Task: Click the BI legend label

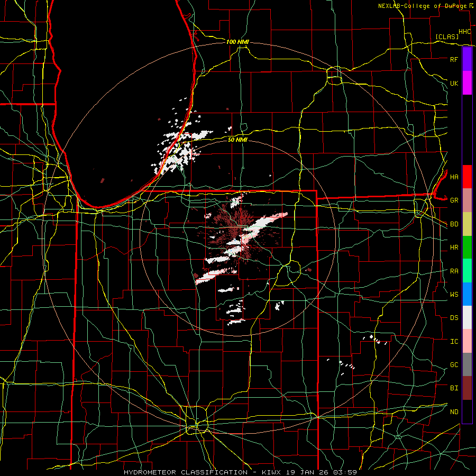Action: 454,388
